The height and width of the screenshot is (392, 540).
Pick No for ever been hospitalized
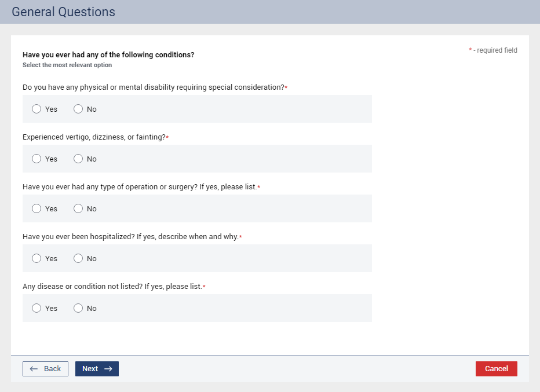78,258
